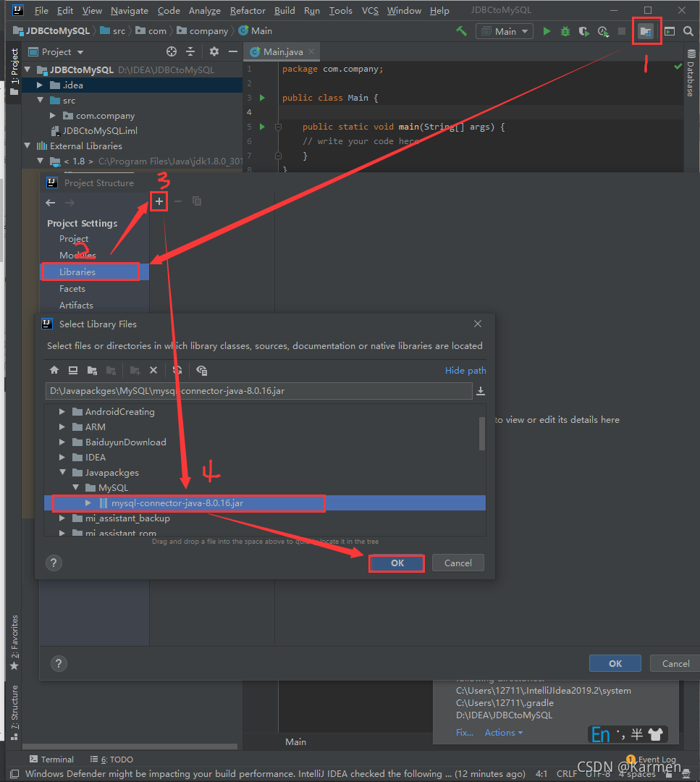Click Hide path link
Viewport: 700px width, 782px height.
pos(465,371)
